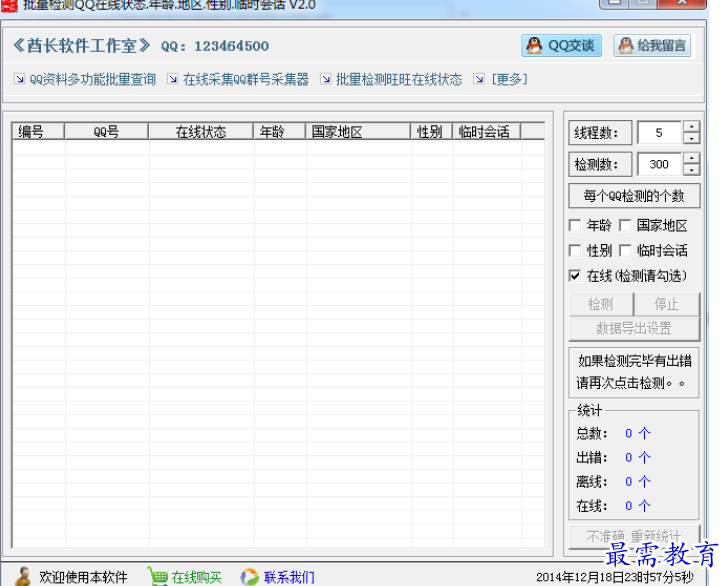
Task: Open the QQ交谈 chat button
Action: tap(561, 45)
